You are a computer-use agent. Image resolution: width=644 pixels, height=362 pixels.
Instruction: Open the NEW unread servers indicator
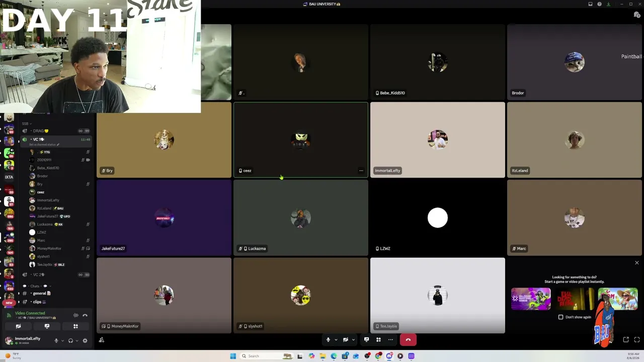[9, 303]
